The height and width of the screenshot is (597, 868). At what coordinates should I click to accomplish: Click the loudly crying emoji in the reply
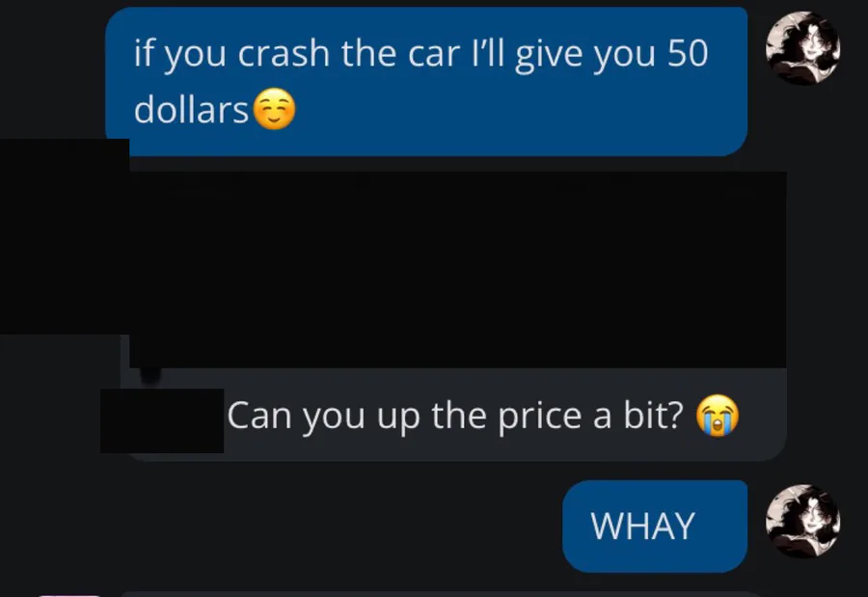pyautogui.click(x=718, y=416)
